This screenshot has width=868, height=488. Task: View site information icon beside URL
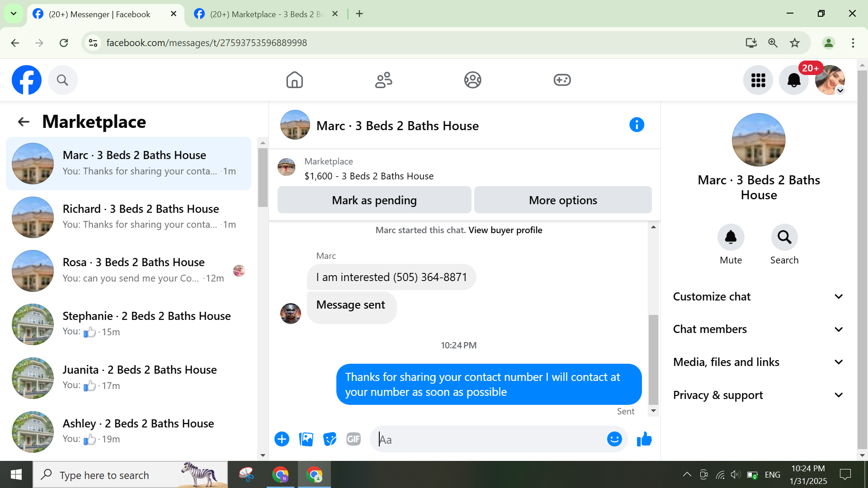click(x=93, y=43)
